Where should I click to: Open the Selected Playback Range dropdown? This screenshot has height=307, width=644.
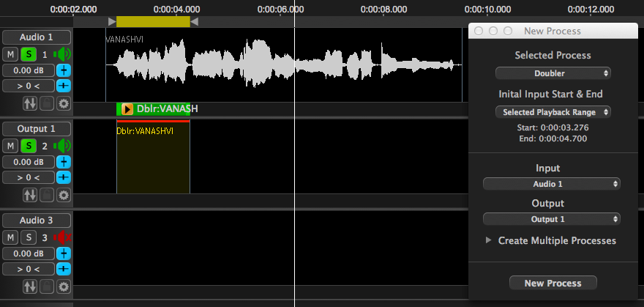tap(553, 112)
